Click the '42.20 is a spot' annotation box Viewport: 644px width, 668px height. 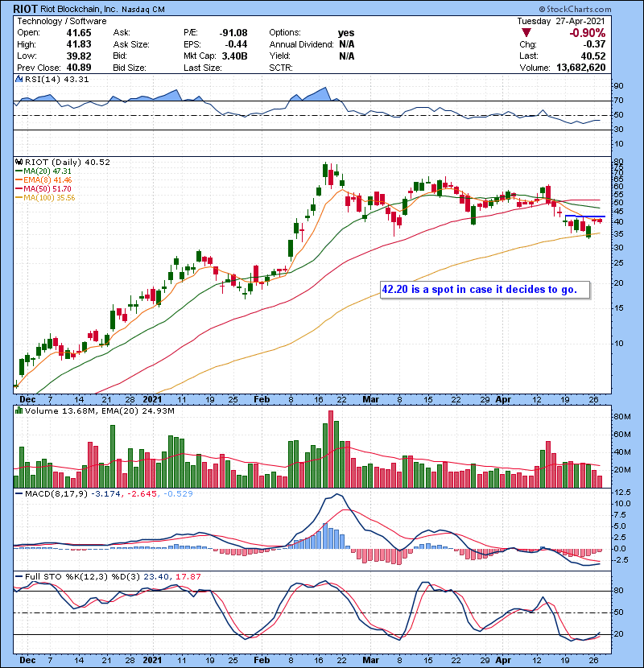click(x=485, y=290)
